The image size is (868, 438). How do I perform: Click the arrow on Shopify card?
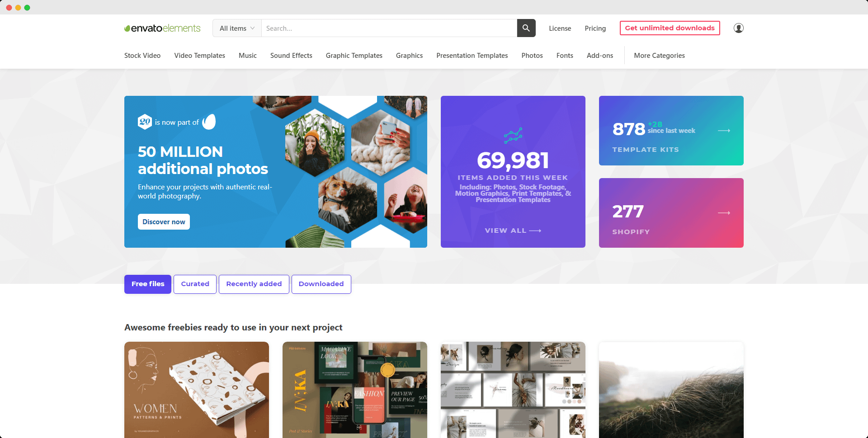pyautogui.click(x=724, y=213)
